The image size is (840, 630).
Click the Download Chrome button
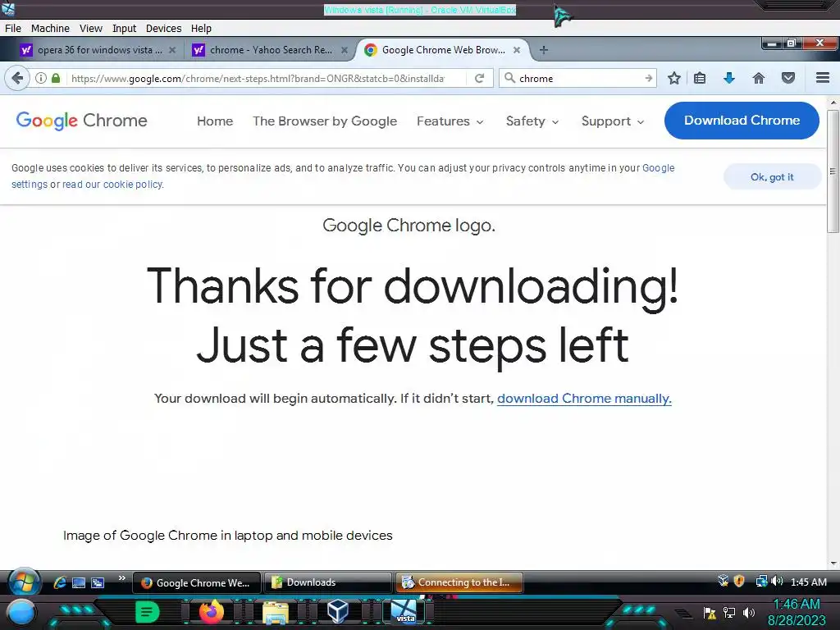point(742,121)
